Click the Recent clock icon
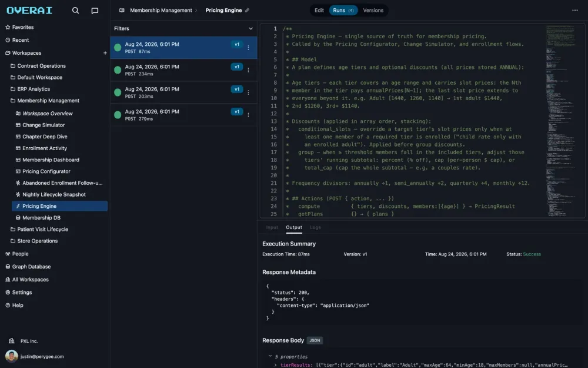588x368 pixels. (8, 40)
